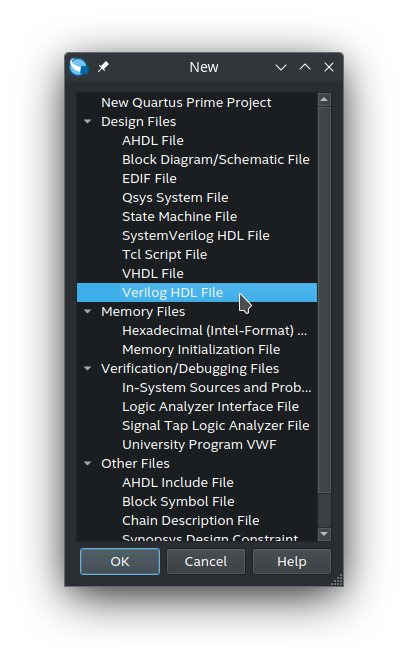408x663 pixels.
Task: Select the VHDL File entry
Action: [x=153, y=274]
